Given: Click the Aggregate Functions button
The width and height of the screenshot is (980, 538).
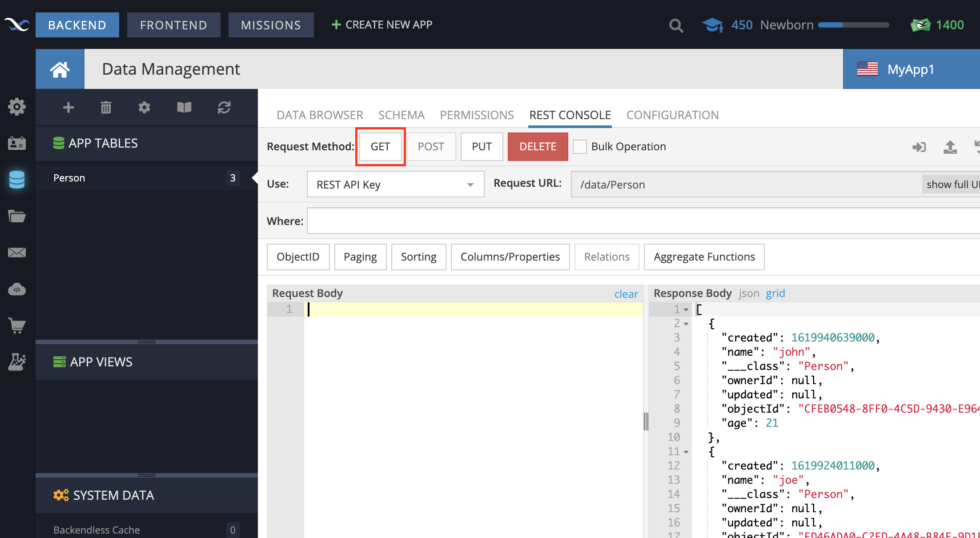Looking at the screenshot, I should click(704, 257).
